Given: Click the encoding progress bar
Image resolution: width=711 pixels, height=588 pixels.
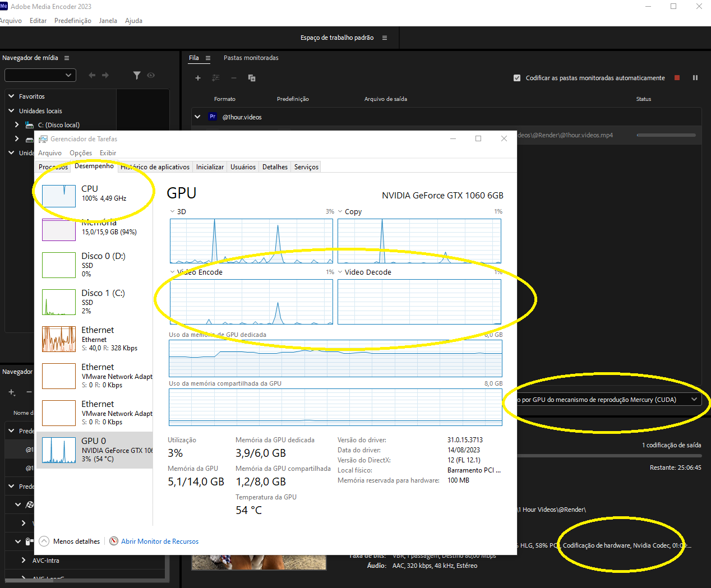Looking at the screenshot, I should click(666, 135).
